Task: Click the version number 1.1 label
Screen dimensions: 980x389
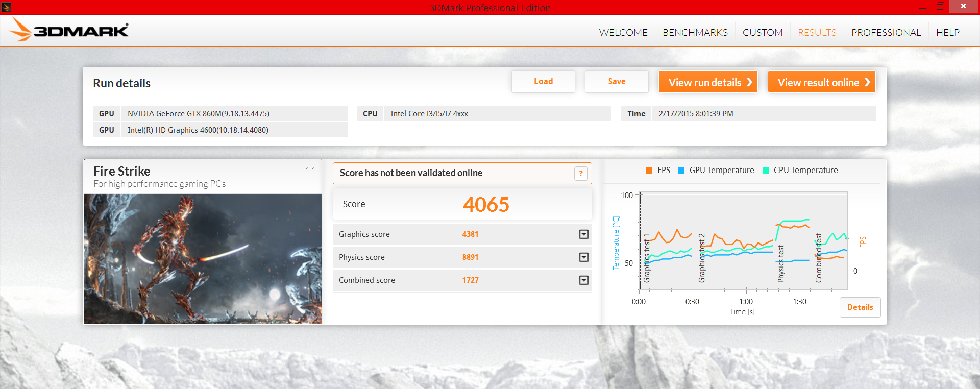Action: click(x=310, y=171)
